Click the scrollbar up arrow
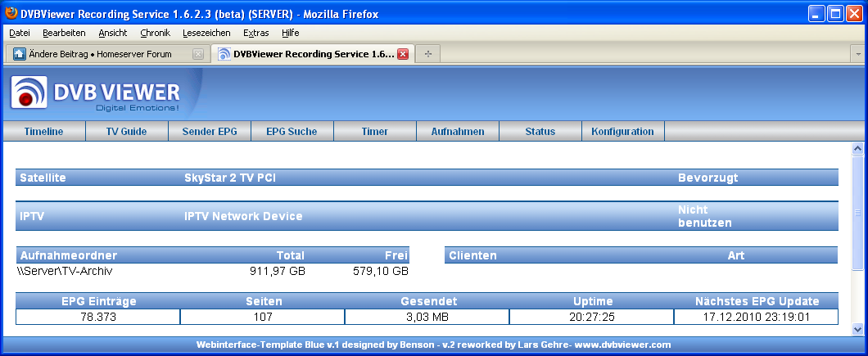Image resolution: width=868 pixels, height=356 pixels. pyautogui.click(x=858, y=148)
